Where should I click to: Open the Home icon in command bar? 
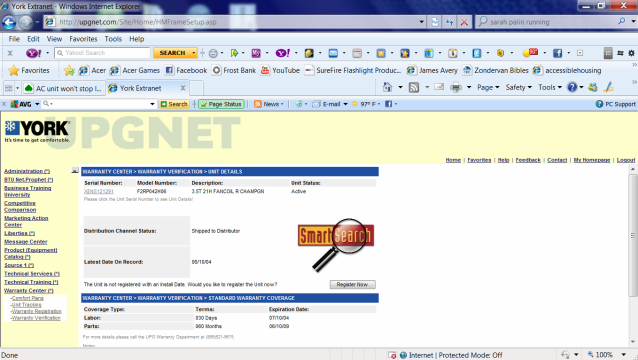click(387, 87)
